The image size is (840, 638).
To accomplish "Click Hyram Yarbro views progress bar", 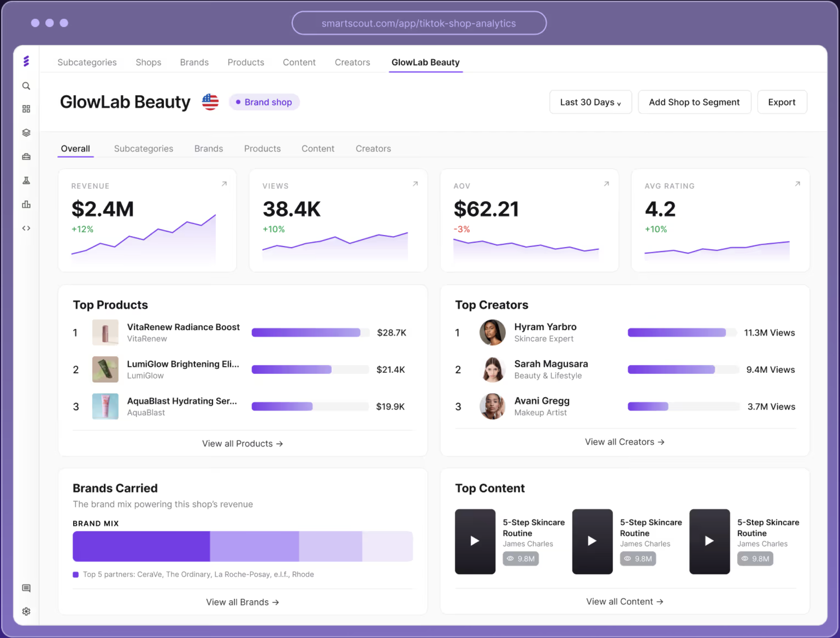I will pyautogui.click(x=682, y=333).
